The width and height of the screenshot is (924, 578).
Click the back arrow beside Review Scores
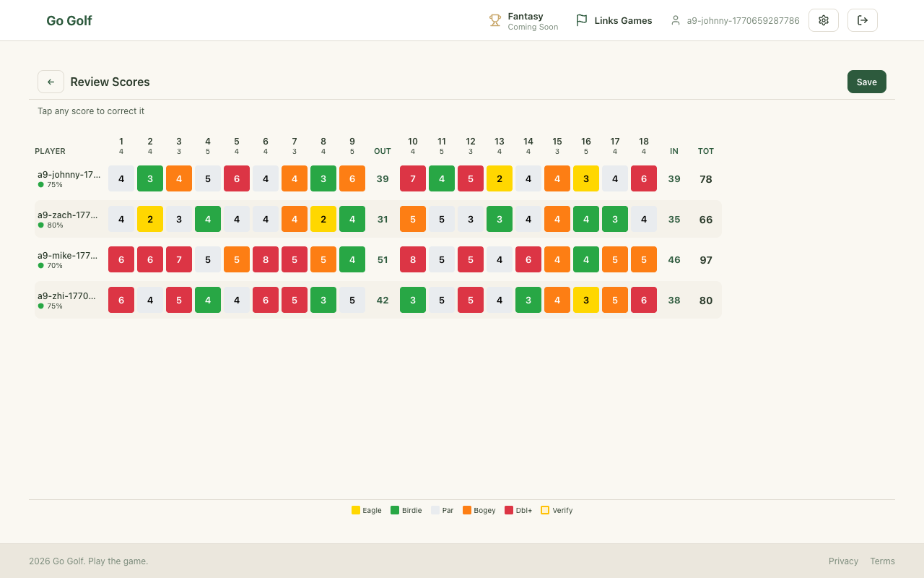pyautogui.click(x=51, y=82)
